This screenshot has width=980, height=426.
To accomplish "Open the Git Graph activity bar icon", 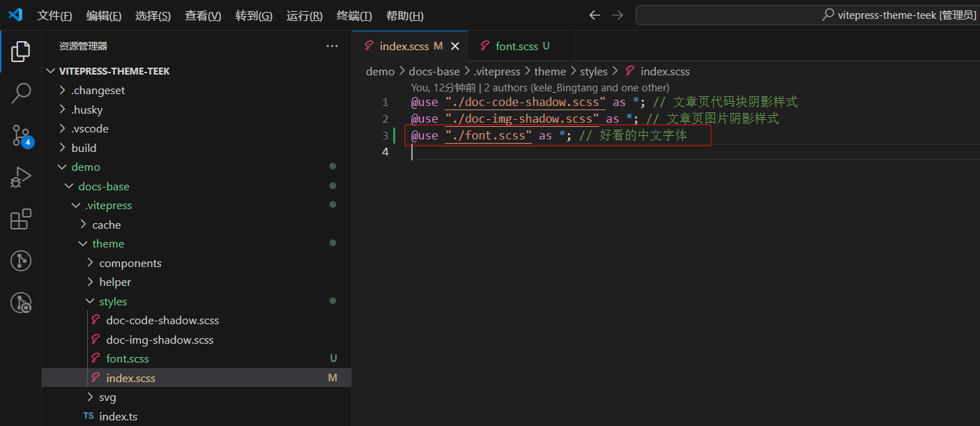I will point(21,261).
